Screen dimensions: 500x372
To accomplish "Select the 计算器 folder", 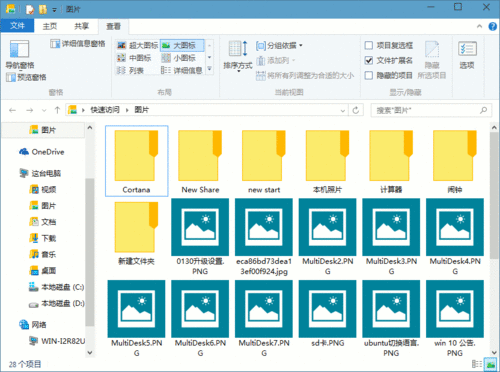I will 391,161.
